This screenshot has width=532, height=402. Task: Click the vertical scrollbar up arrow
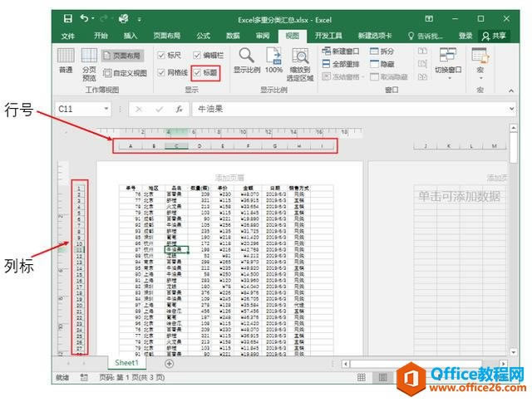click(x=514, y=128)
